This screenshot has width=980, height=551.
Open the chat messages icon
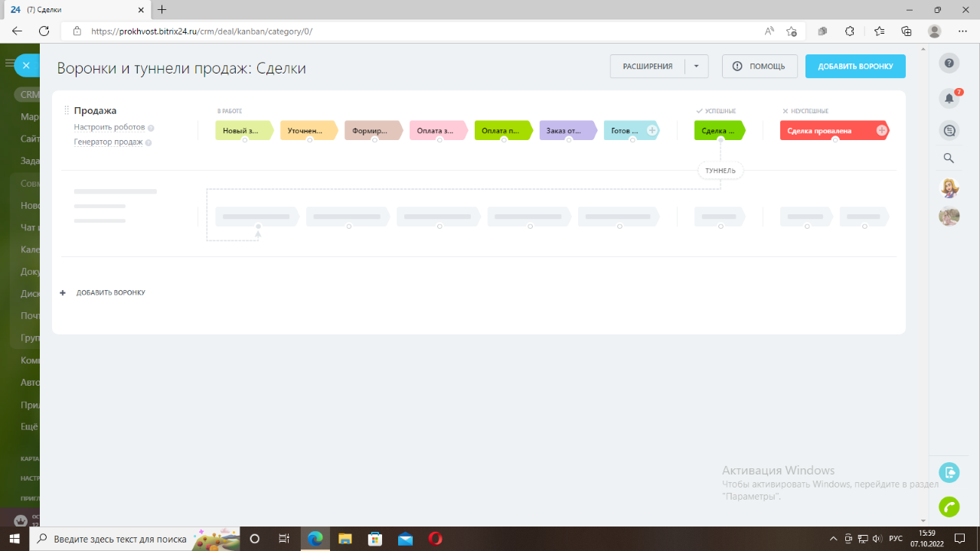pos(949,131)
